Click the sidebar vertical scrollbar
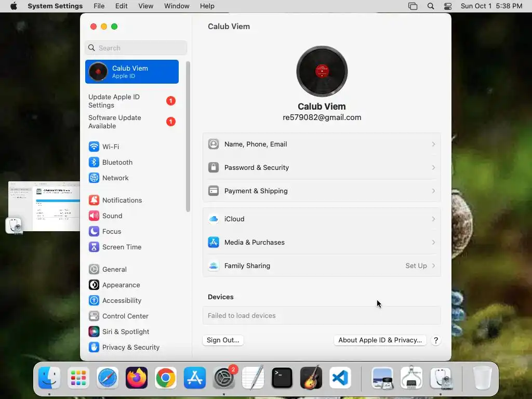This screenshot has width=532, height=399. coord(188,137)
